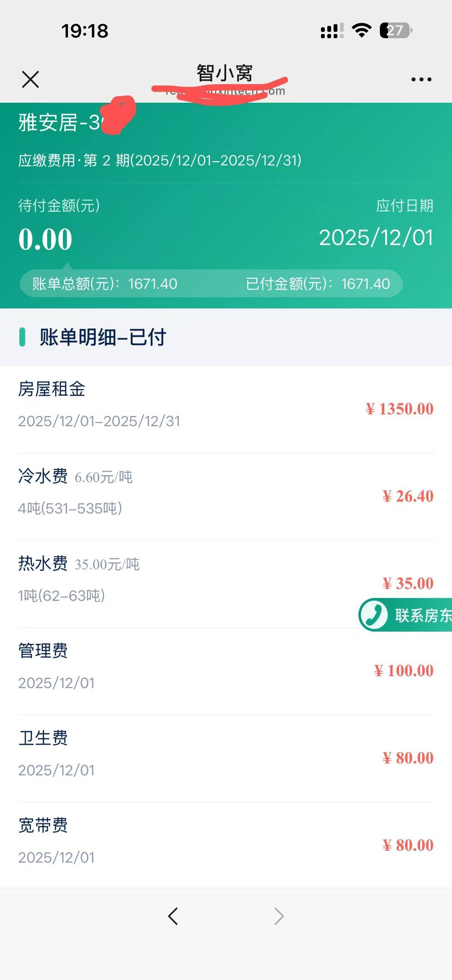452x980 pixels.
Task: Tap the battery level indicator
Action: [x=395, y=30]
